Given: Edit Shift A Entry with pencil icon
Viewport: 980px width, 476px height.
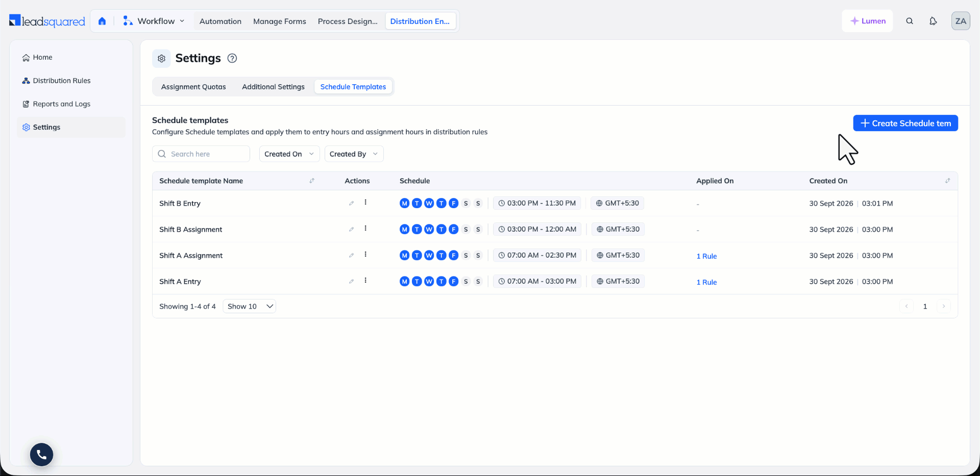Looking at the screenshot, I should coord(351,281).
